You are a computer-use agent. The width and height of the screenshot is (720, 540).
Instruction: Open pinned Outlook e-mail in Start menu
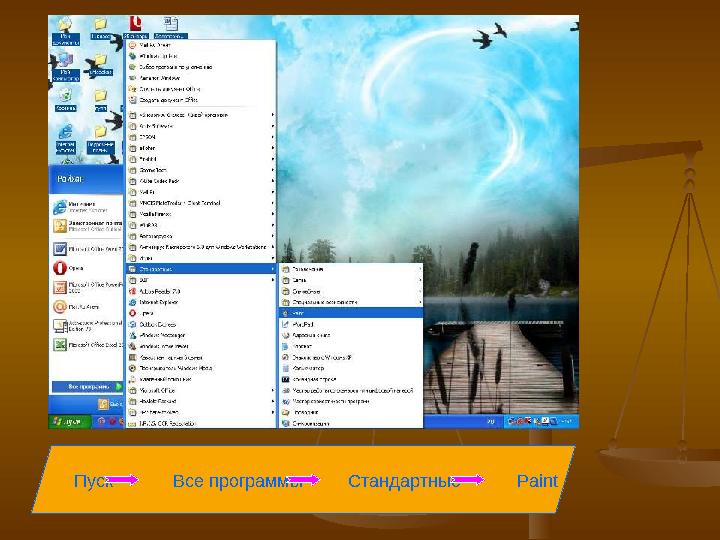coord(87,225)
